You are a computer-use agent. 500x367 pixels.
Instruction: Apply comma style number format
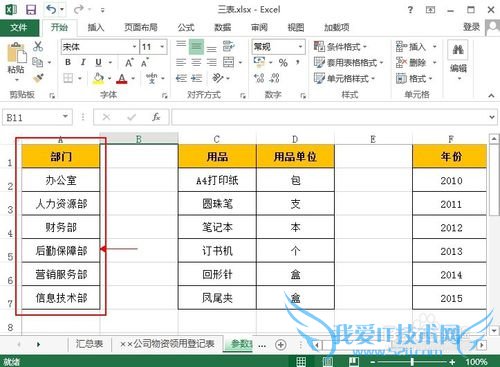pos(298,62)
